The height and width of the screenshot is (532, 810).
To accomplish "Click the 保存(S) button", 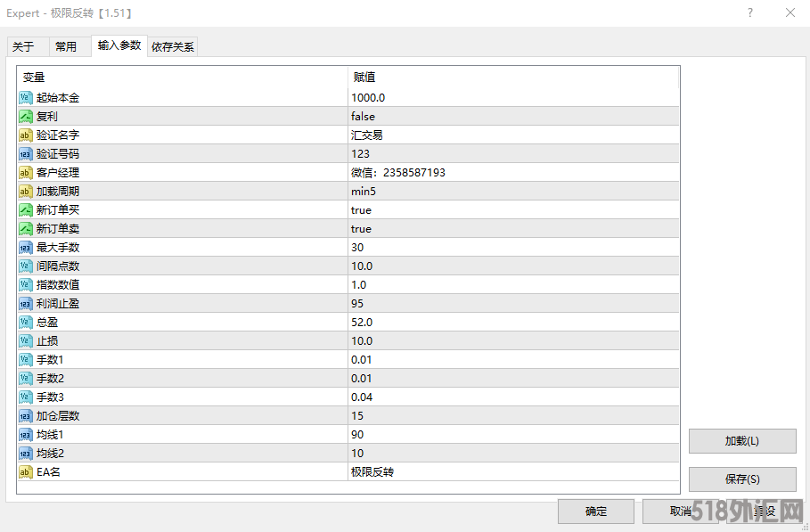I will (x=742, y=479).
